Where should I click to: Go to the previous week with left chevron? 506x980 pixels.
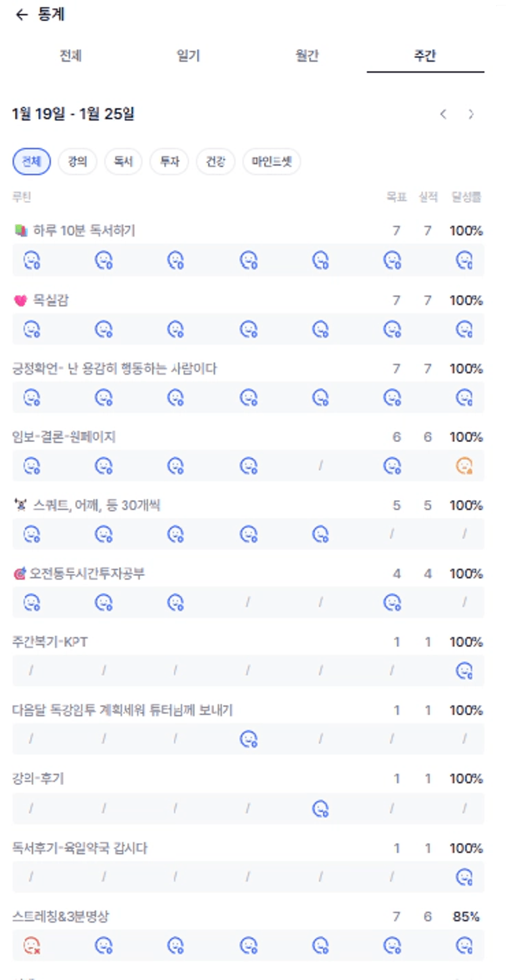point(444,114)
